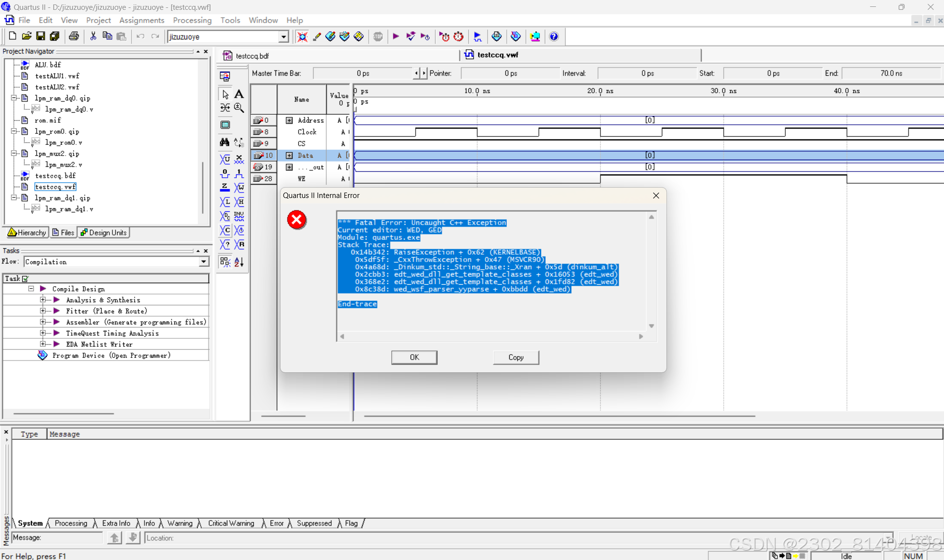Collapse lpm_mux2.qip tree node

(x=14, y=154)
